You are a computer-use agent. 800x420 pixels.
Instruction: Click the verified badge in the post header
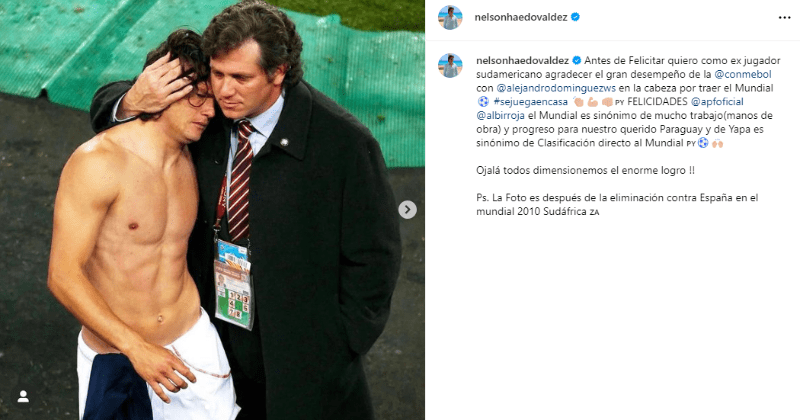(575, 17)
